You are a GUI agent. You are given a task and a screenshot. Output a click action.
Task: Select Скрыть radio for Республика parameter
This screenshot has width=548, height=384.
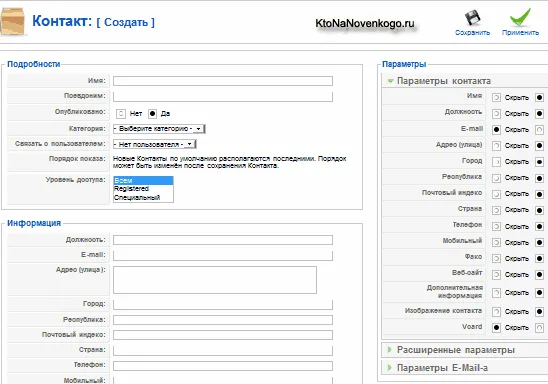496,178
